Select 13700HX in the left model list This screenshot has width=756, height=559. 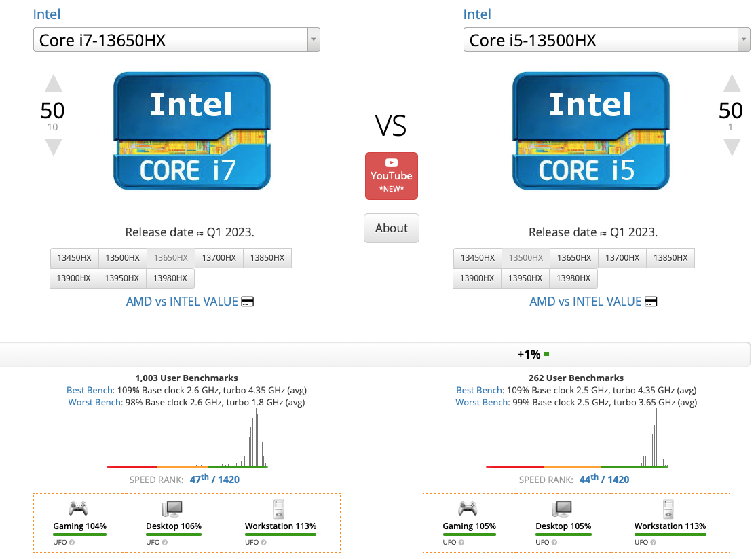(219, 258)
